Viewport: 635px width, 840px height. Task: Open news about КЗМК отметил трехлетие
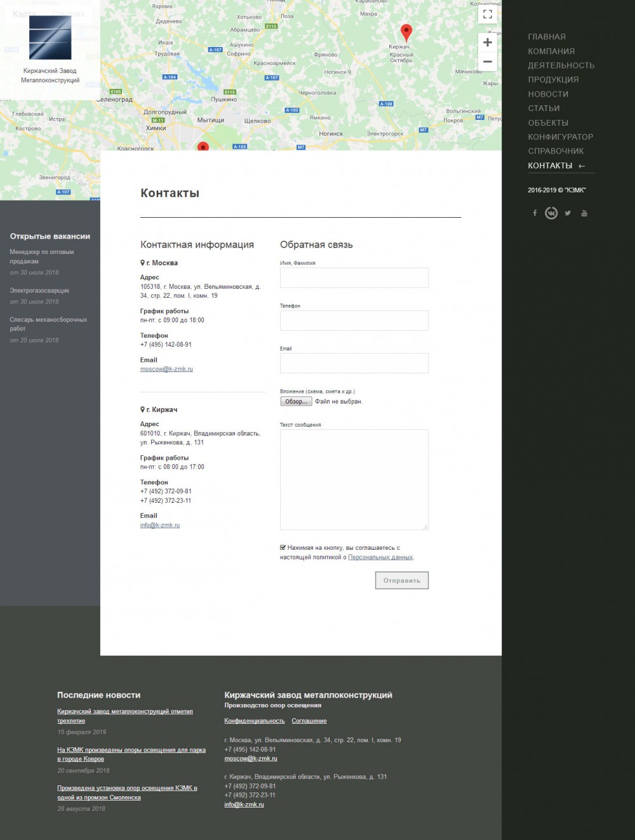[125, 716]
